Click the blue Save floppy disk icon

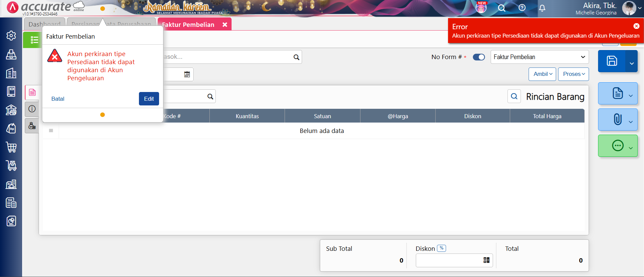[x=611, y=61]
